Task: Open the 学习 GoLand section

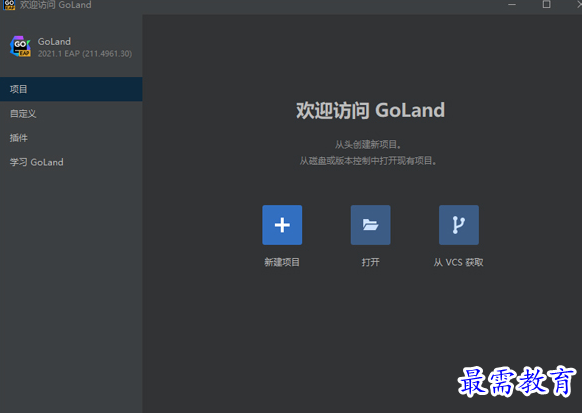Action: tap(71, 162)
